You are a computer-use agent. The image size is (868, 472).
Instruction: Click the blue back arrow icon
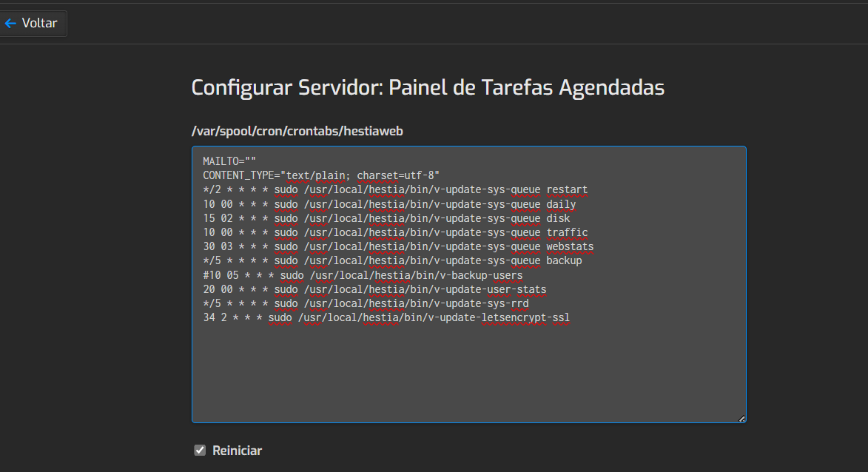(x=10, y=23)
